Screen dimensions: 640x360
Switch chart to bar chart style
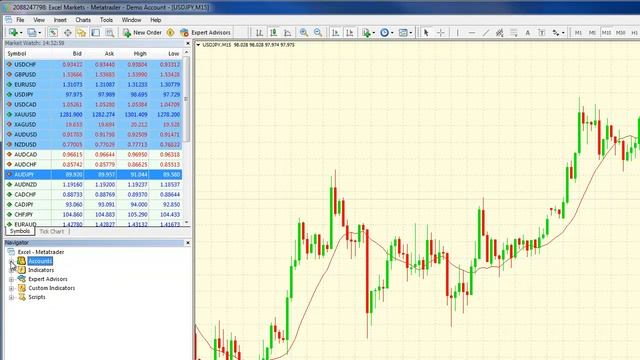tap(259, 32)
